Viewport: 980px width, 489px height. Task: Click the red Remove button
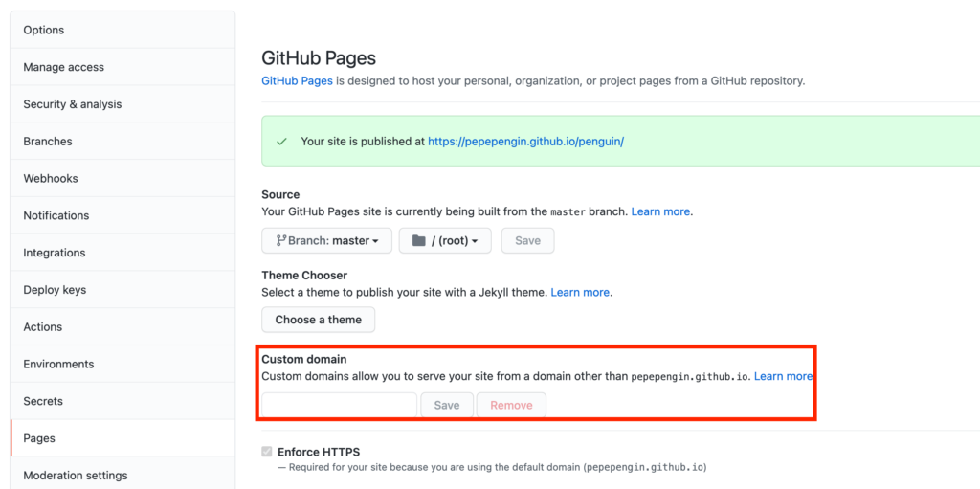pyautogui.click(x=511, y=405)
